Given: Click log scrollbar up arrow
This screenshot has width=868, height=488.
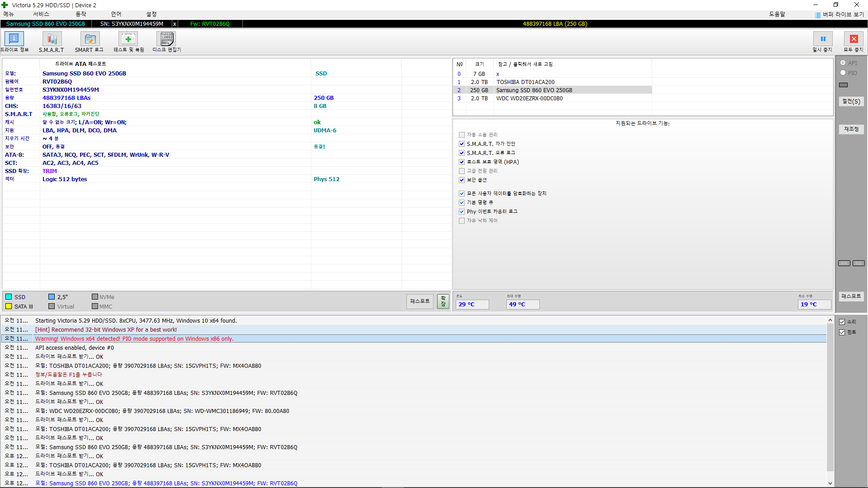Looking at the screenshot, I should coord(830,320).
